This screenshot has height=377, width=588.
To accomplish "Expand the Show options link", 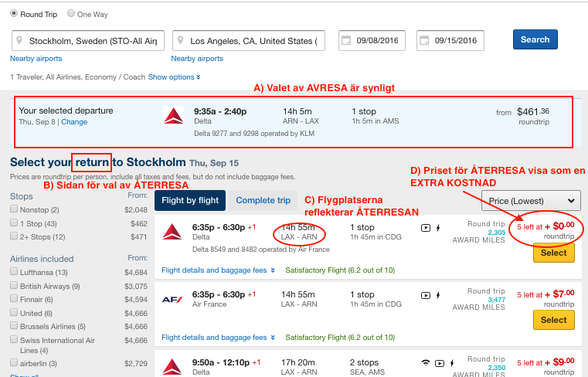I will click(174, 77).
